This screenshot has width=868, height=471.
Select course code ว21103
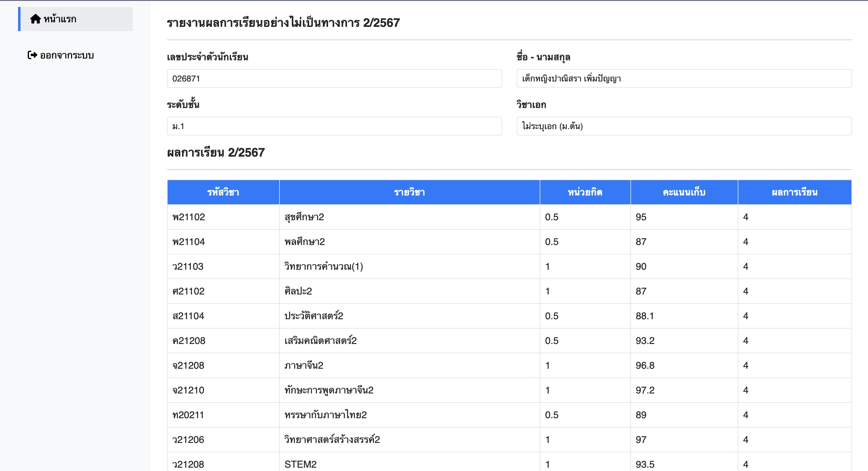(x=188, y=267)
